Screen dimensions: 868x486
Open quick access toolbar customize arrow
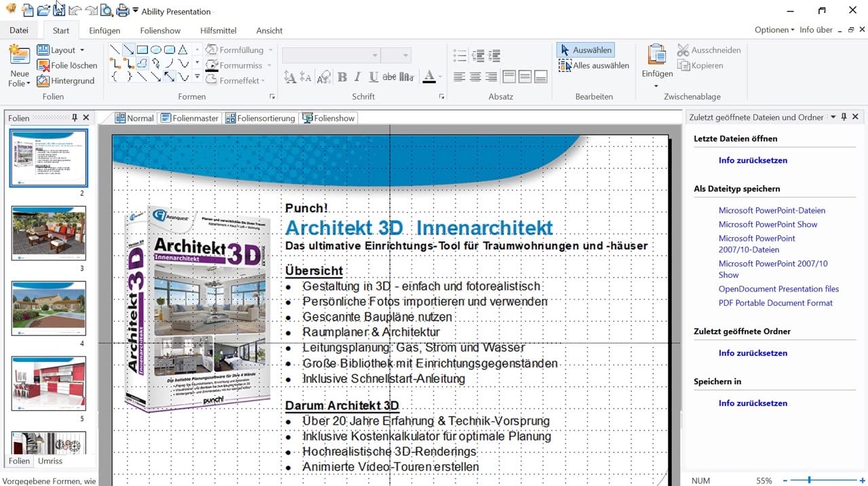pos(136,10)
